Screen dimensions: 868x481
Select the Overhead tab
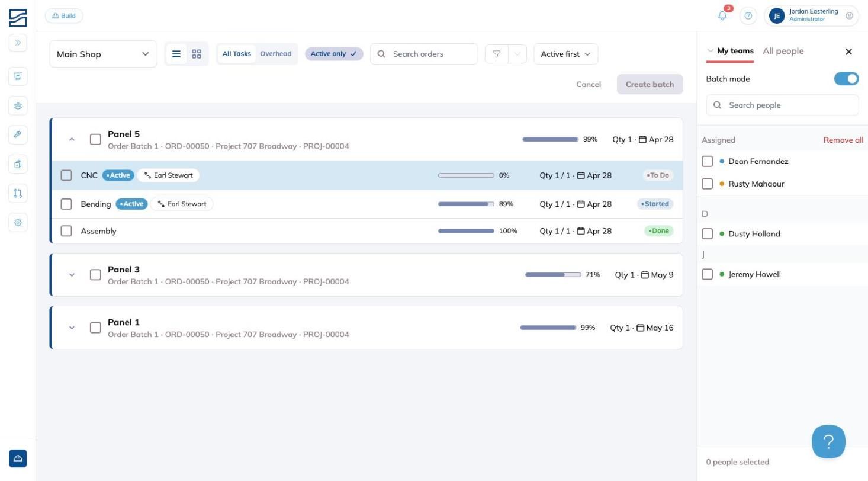[x=275, y=54]
